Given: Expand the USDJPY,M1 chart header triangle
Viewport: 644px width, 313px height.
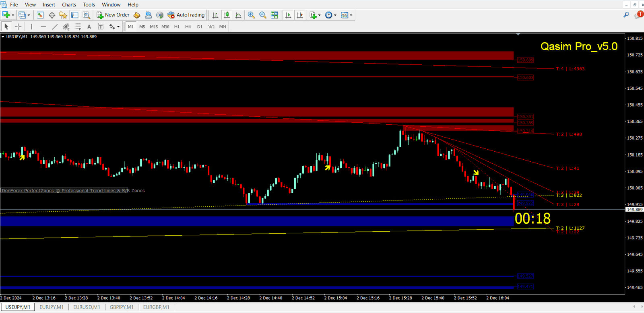Looking at the screenshot, I should tap(3, 37).
